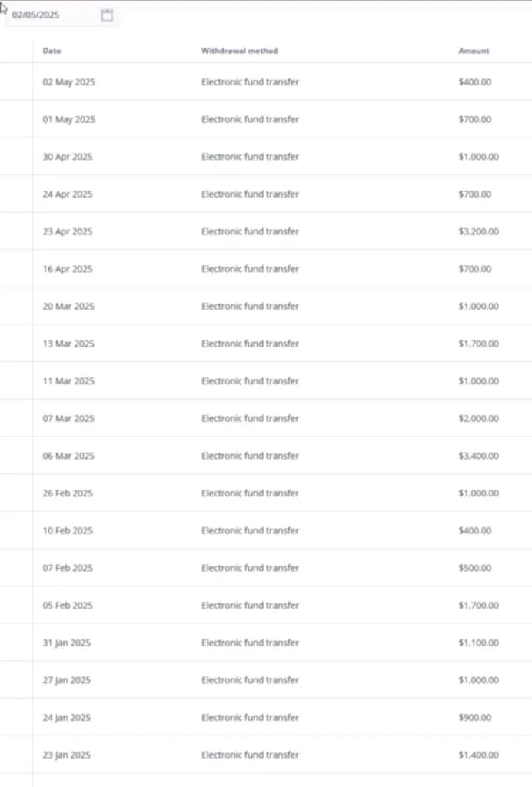Select the 16 Apr 2025 date cell
The height and width of the screenshot is (787, 532).
68,269
